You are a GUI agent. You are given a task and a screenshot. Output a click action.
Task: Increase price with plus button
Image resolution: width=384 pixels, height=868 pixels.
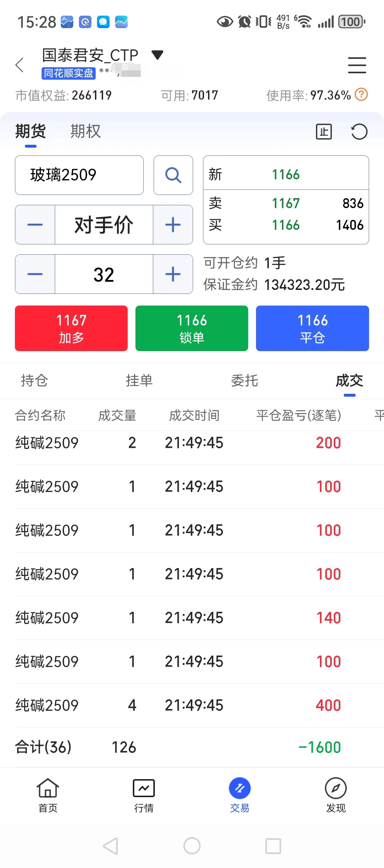pos(173,224)
